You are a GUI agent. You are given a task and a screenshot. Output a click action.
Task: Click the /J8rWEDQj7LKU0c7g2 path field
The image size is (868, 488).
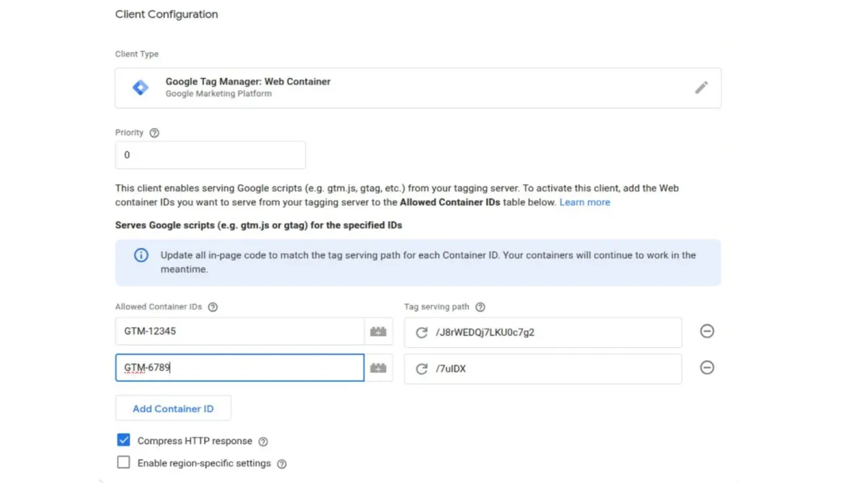[x=543, y=333]
